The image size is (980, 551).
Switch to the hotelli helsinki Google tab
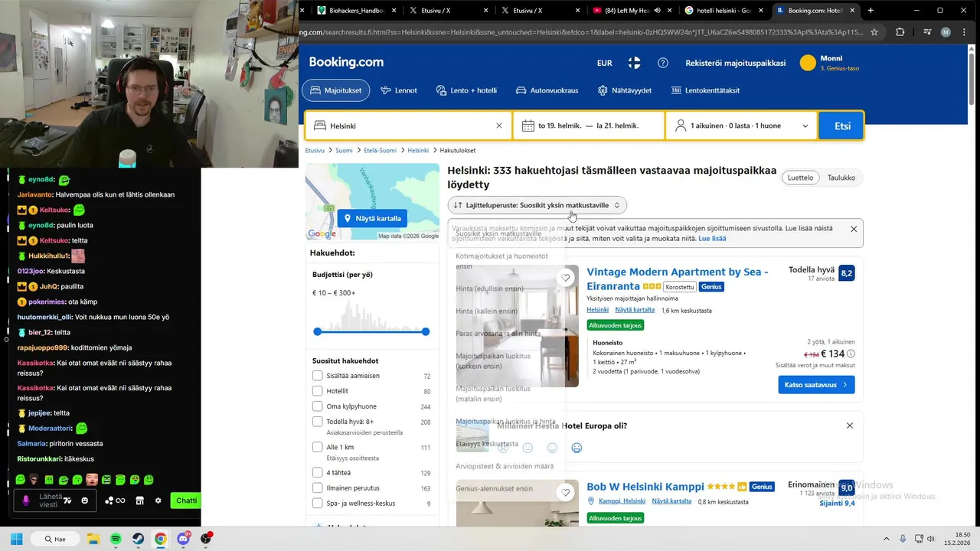[724, 11]
